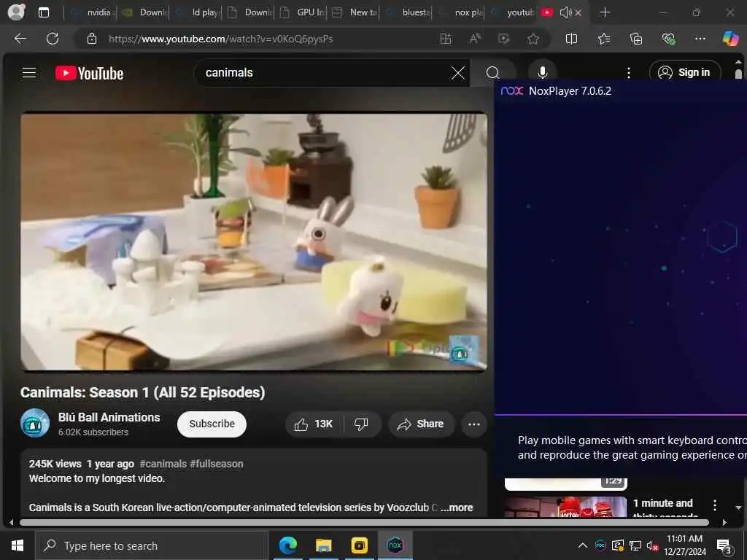The width and height of the screenshot is (747, 560).
Task: Open Edge collections
Action: click(636, 39)
